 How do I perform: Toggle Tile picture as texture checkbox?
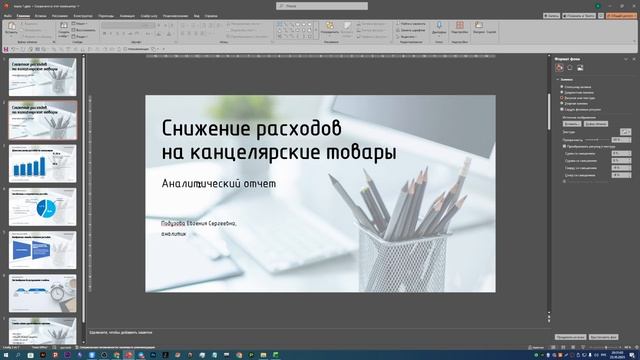565,146
